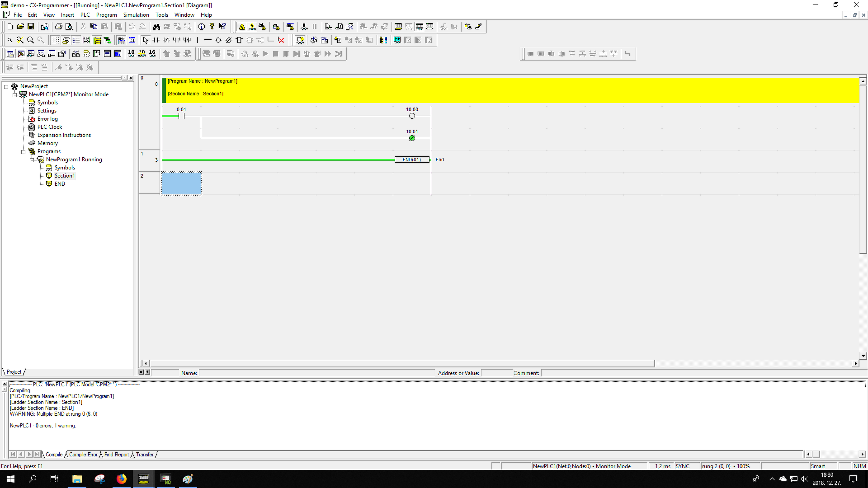Toggle the grid display button
Viewport: 868px width, 488px height.
coord(55,40)
